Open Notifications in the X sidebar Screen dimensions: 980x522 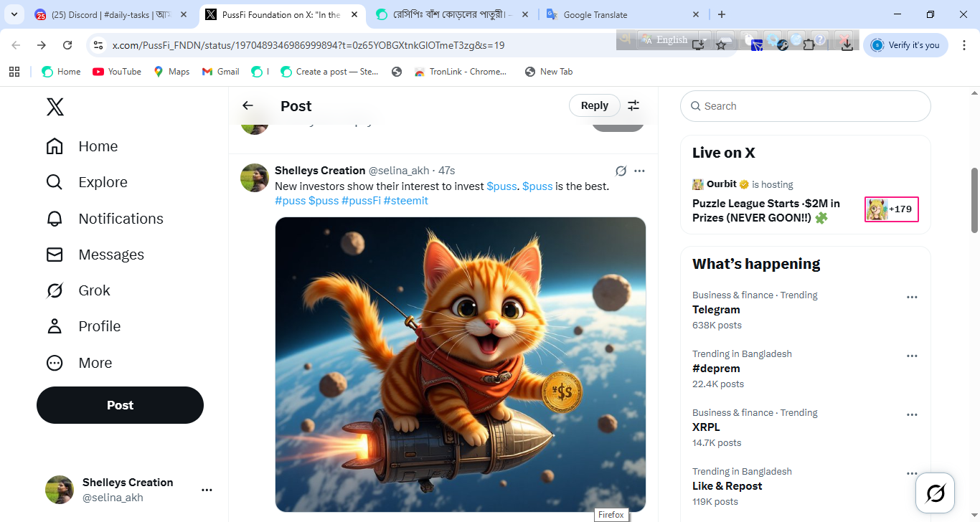coord(105,219)
